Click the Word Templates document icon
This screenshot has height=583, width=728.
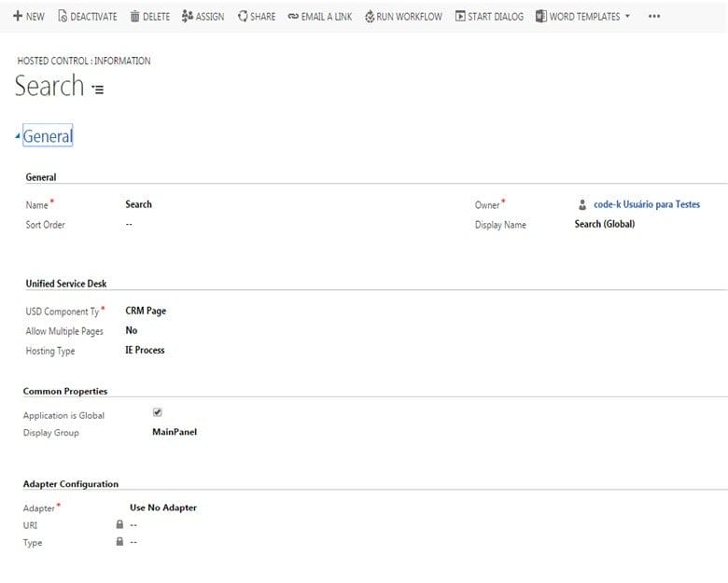(x=541, y=17)
